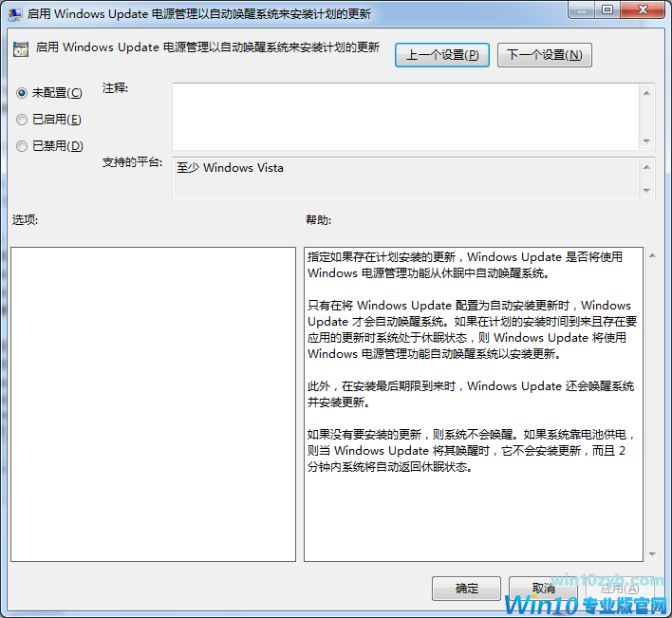The image size is (672, 618).
Task: Click the 支持的平台: label
Action: pos(133,162)
